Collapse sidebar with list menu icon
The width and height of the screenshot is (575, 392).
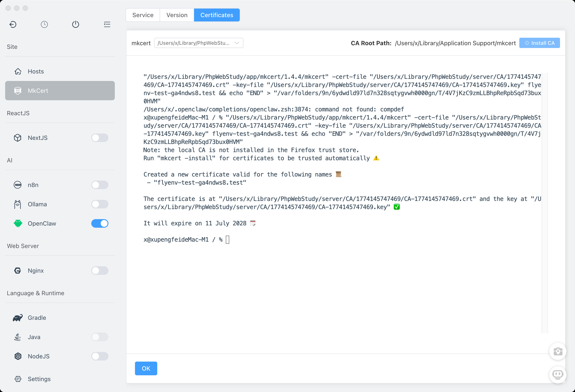pos(107,24)
